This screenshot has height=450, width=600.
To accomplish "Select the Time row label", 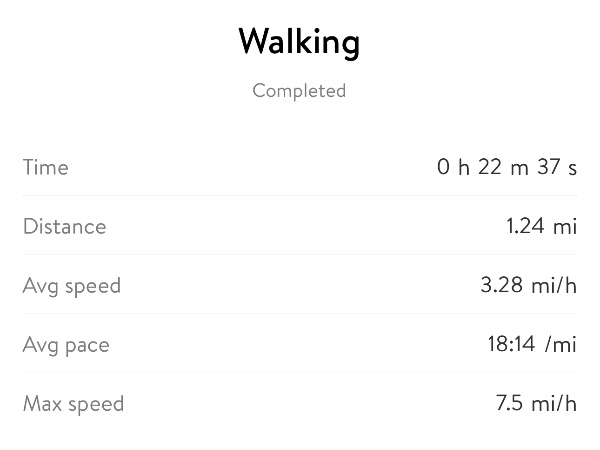I will tap(46, 167).
